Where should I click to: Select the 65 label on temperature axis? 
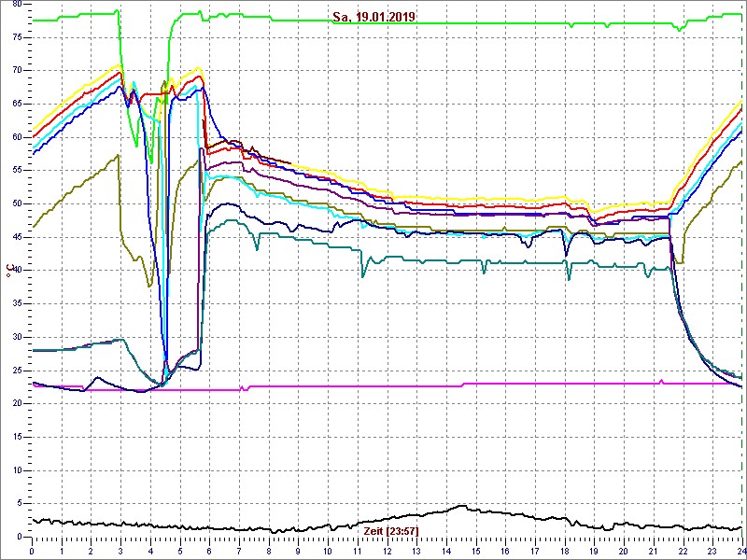click(18, 105)
